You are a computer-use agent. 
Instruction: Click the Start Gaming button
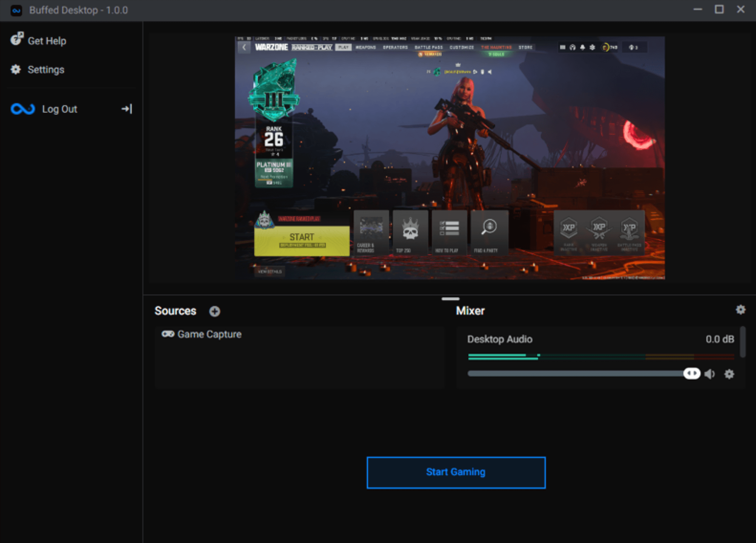[456, 472]
